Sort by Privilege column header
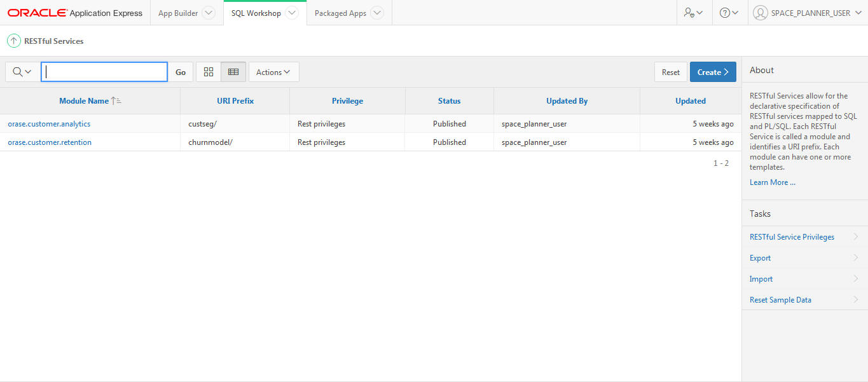 pyautogui.click(x=347, y=100)
